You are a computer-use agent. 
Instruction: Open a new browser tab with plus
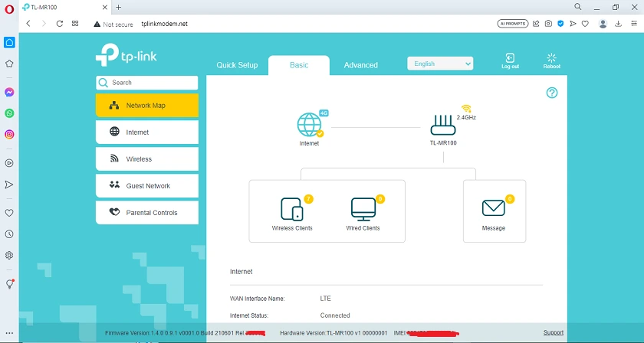tap(119, 7)
